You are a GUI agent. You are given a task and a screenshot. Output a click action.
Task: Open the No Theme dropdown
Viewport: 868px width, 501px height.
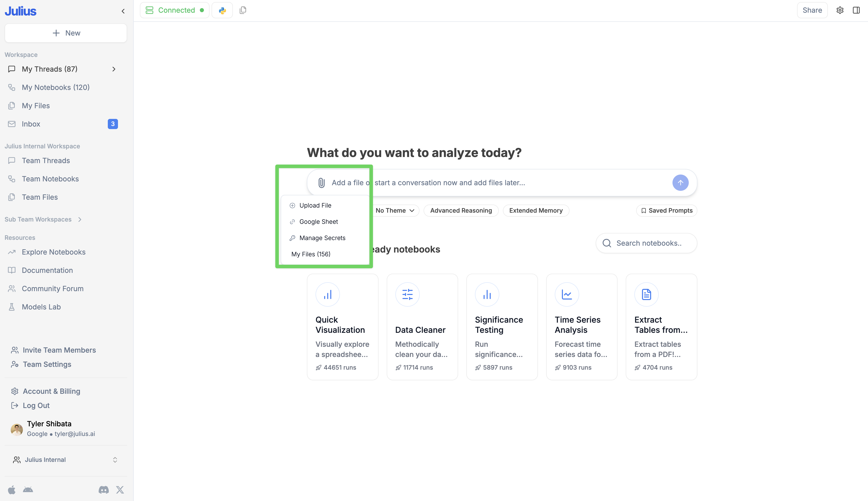tap(395, 211)
